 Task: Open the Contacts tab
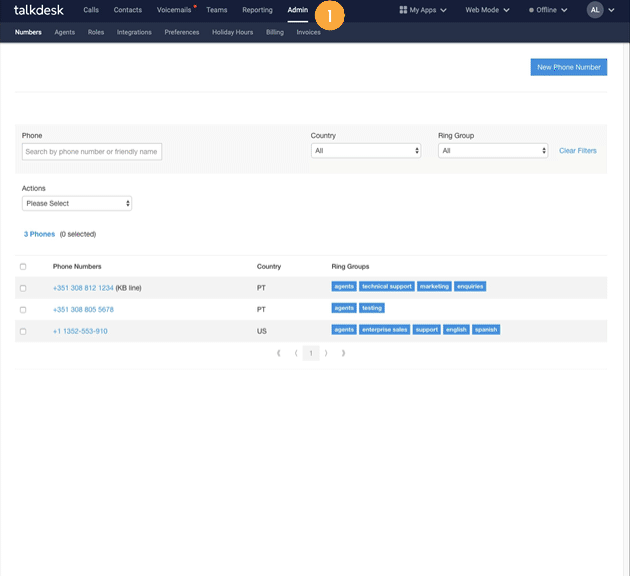pyautogui.click(x=127, y=10)
